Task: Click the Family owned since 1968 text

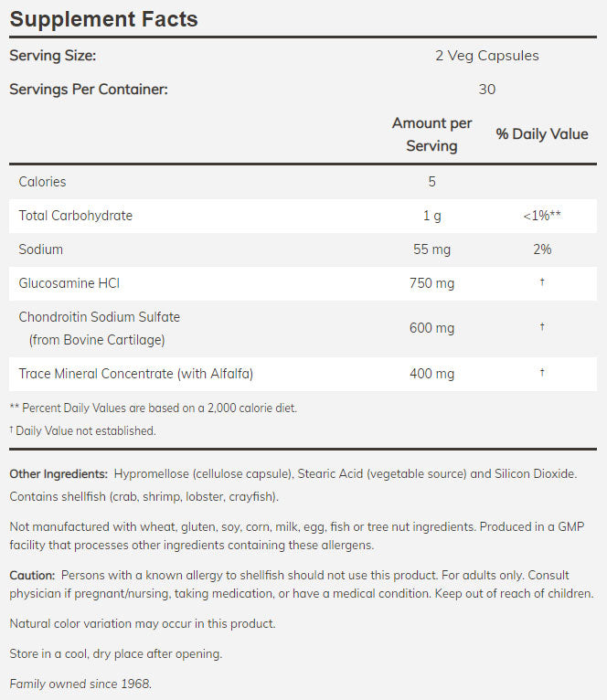Action: [x=80, y=684]
